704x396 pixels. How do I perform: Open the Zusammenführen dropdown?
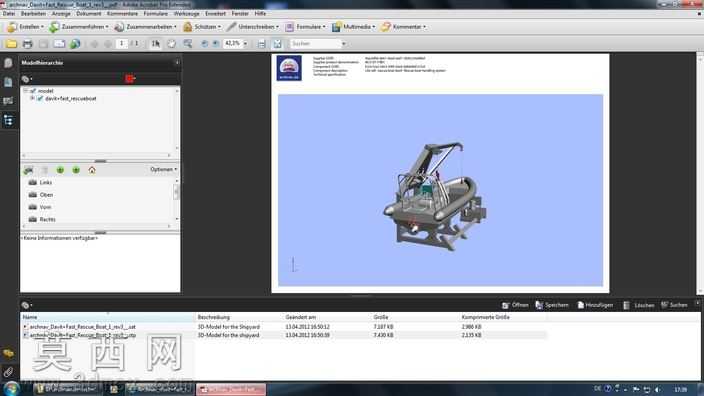coord(79,27)
